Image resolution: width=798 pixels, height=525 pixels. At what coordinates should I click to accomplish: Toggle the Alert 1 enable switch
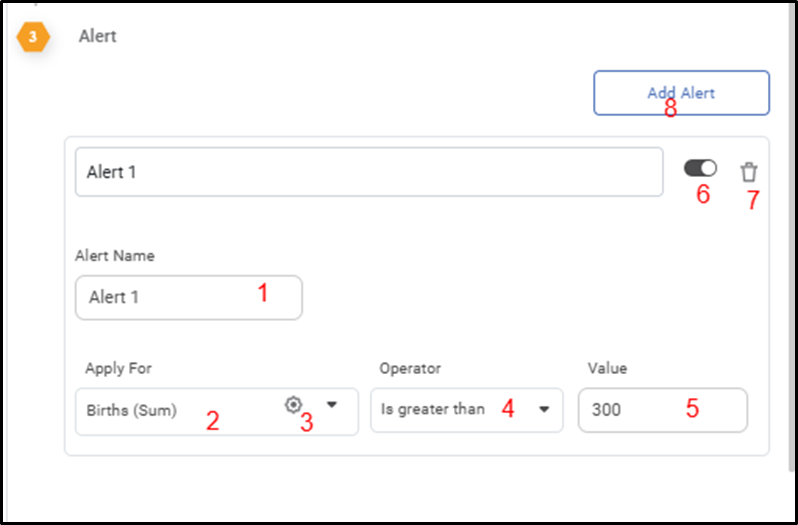point(700,168)
